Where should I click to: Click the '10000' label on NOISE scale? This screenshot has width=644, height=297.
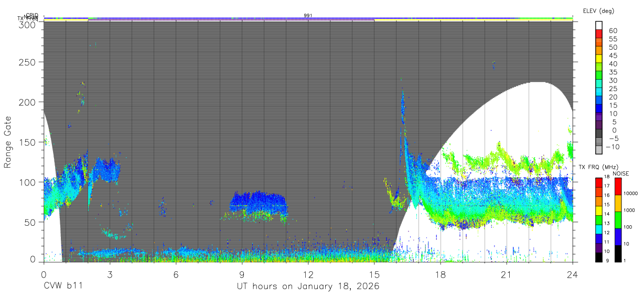click(x=630, y=194)
